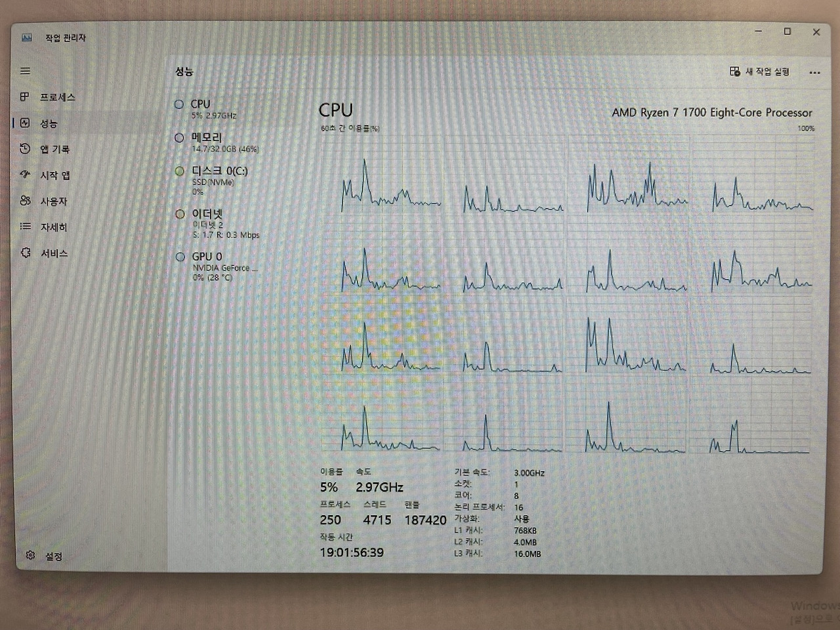Click the 새 작업 실행 icon
Viewport: 840px width, 630px height.
(x=735, y=72)
